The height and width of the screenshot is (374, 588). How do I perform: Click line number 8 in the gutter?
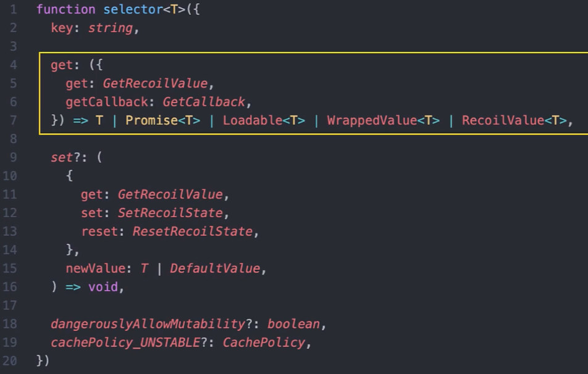coord(14,139)
